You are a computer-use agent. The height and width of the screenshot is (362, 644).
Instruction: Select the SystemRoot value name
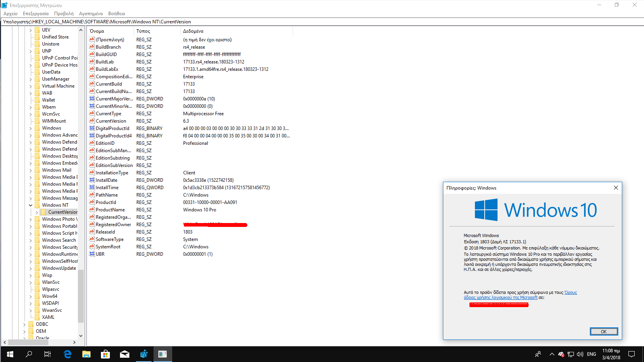point(108,247)
